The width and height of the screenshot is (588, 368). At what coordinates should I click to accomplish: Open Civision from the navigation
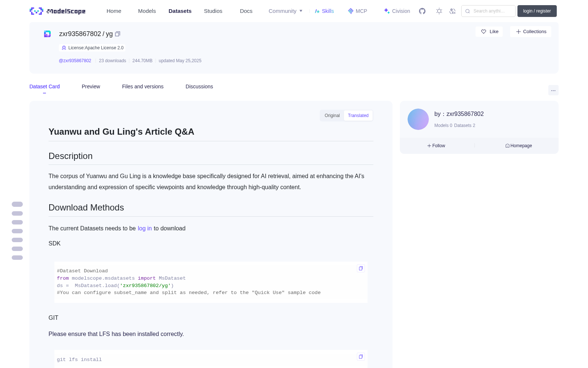coord(397,11)
